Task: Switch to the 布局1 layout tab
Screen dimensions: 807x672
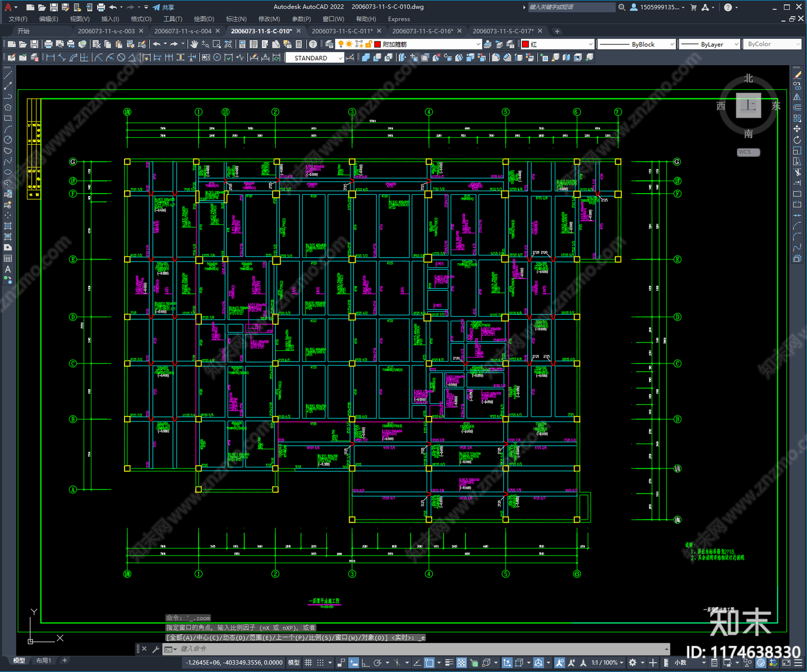Action: click(43, 660)
